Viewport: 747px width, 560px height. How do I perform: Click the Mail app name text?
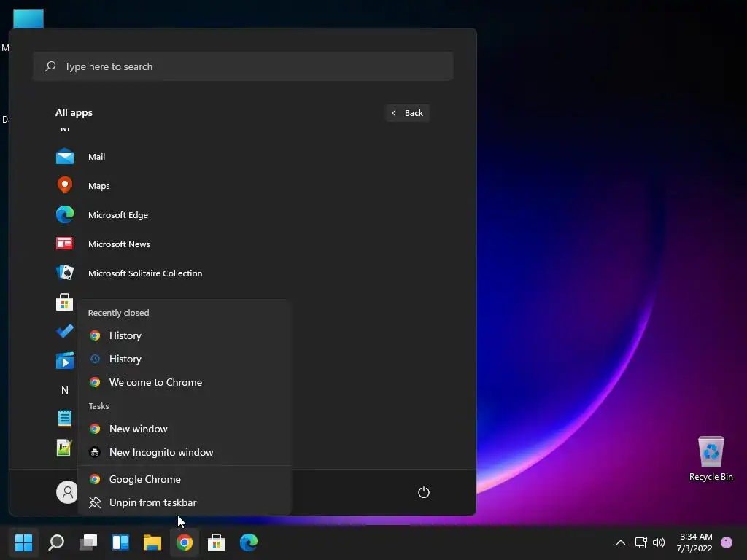tap(97, 157)
